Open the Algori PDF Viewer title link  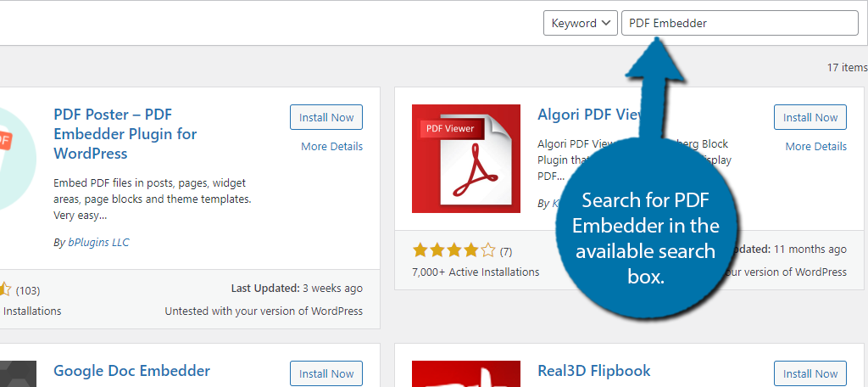590,115
